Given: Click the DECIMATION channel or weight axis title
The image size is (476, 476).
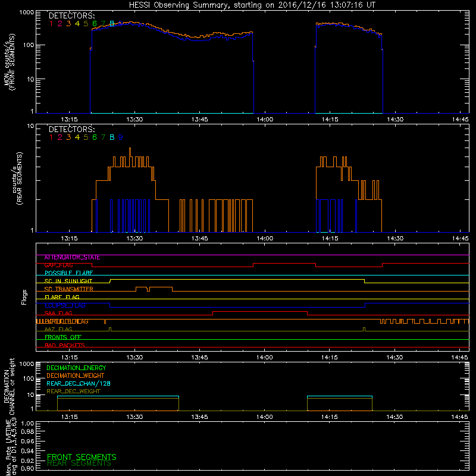Looking at the screenshot, I should point(10,386).
